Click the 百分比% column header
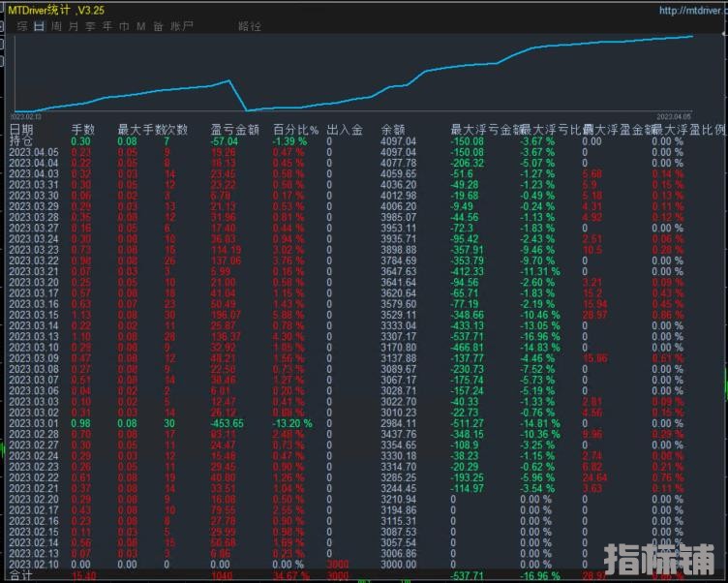The width and height of the screenshot is (728, 583). tap(296, 130)
